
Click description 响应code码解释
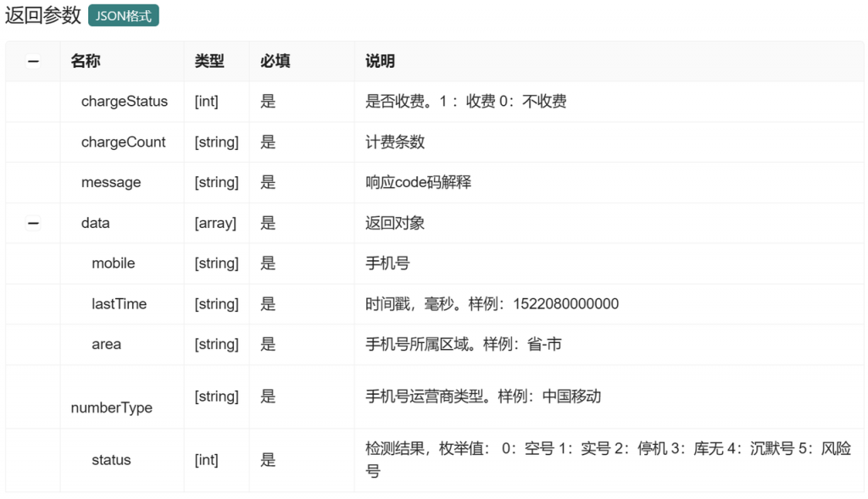tap(419, 182)
